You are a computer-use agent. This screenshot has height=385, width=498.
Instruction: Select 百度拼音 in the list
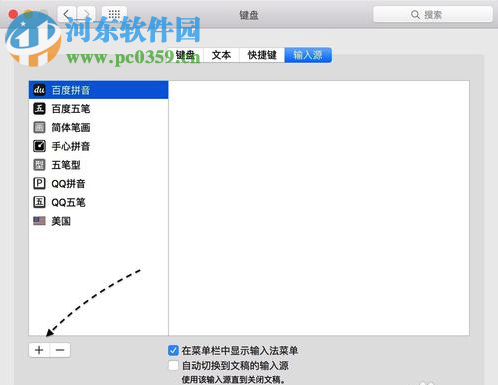99,90
